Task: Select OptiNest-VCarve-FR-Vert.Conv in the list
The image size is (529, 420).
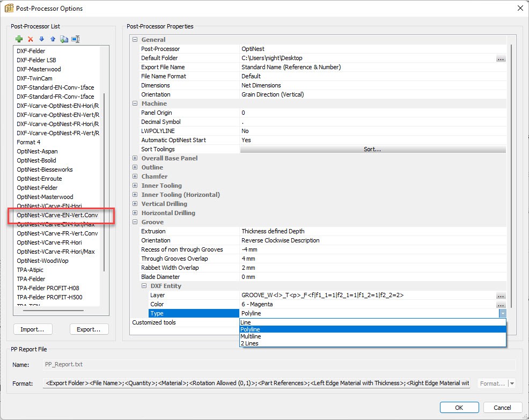Action: (x=57, y=233)
